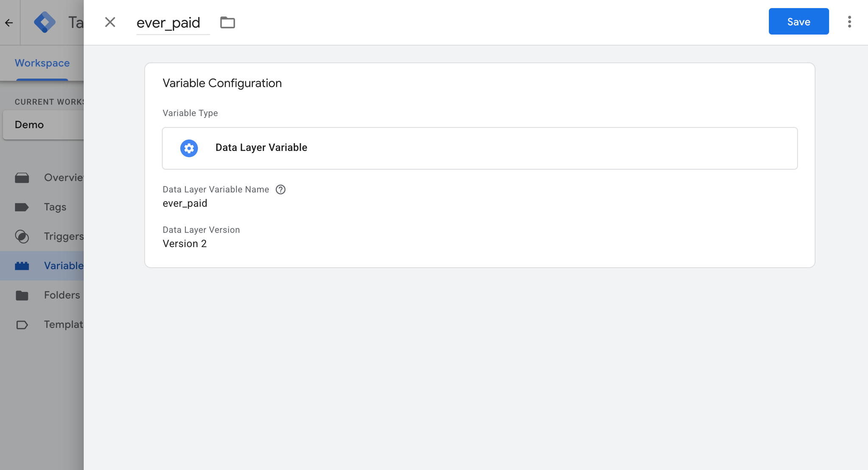The image size is (868, 470).
Task: Open help for Data Layer Variable Name
Action: tap(281, 189)
